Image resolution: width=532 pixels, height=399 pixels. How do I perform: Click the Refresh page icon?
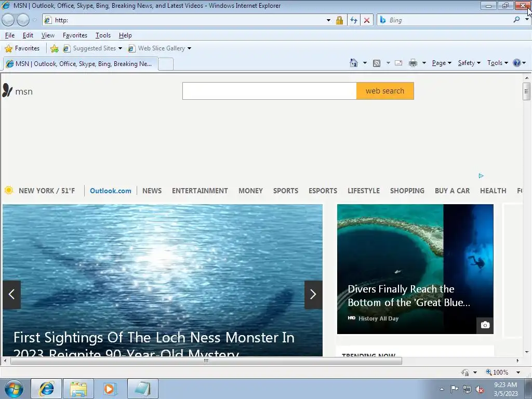pos(353,20)
